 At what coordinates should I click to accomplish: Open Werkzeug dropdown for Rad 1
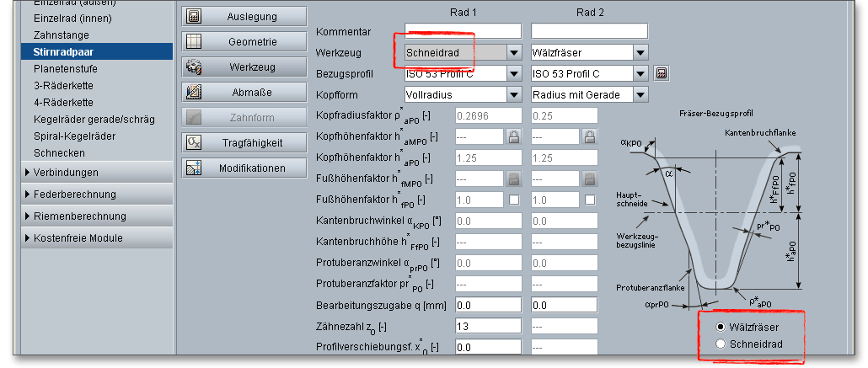(513, 52)
